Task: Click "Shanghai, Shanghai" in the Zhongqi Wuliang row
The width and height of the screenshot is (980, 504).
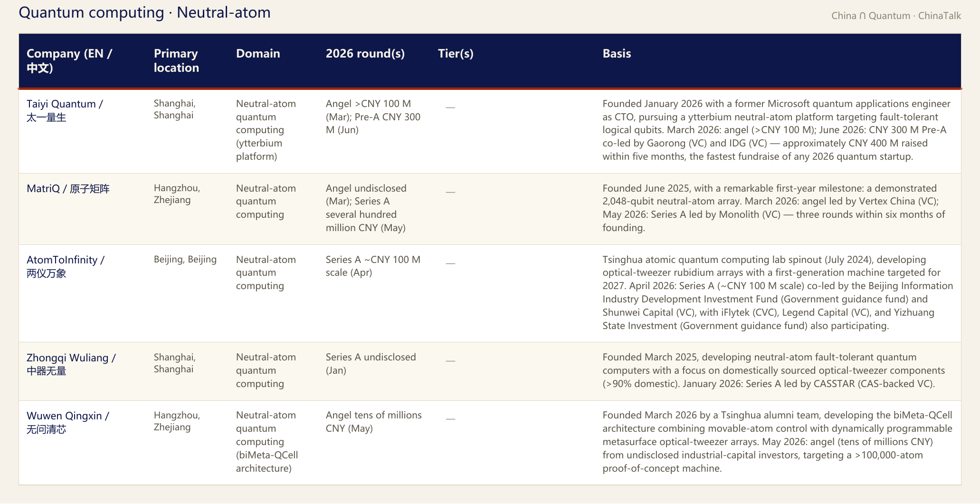Action: point(175,363)
